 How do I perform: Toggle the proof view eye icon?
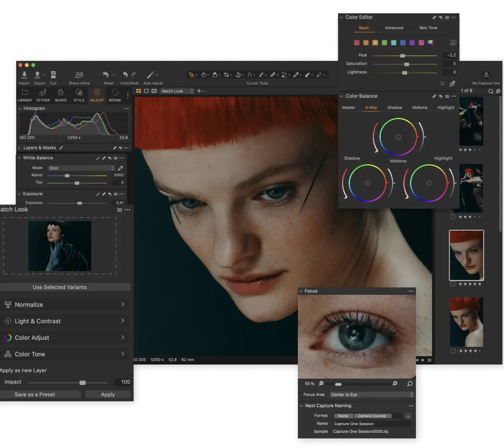(x=154, y=91)
